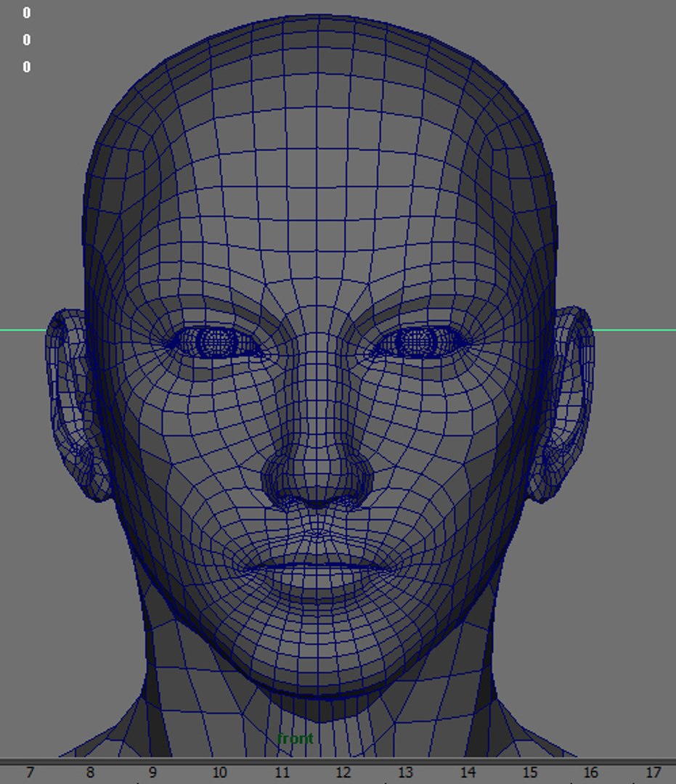Click frame 12 on the timeline ruler
This screenshot has height=784, width=676.
(x=343, y=772)
